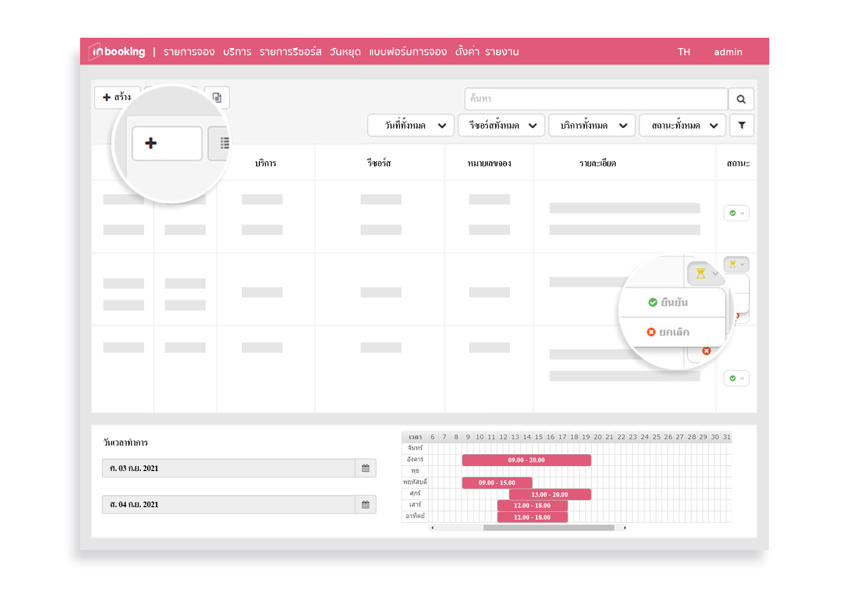868x595 pixels.
Task: Open calendar picker for ส. 04 ก.ย. 2021
Action: pos(366,505)
